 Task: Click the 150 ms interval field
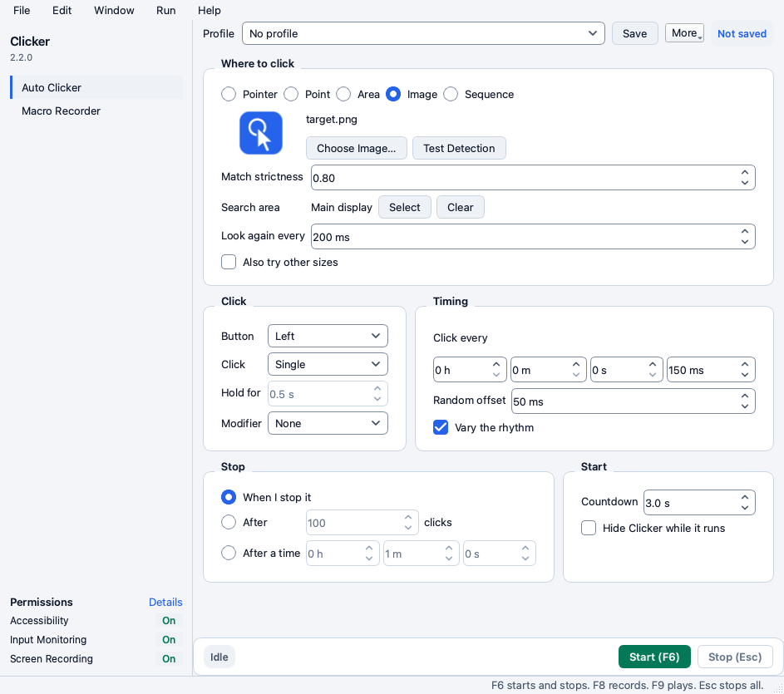pos(711,370)
